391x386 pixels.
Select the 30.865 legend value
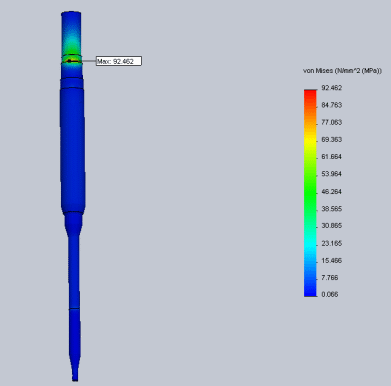click(331, 226)
